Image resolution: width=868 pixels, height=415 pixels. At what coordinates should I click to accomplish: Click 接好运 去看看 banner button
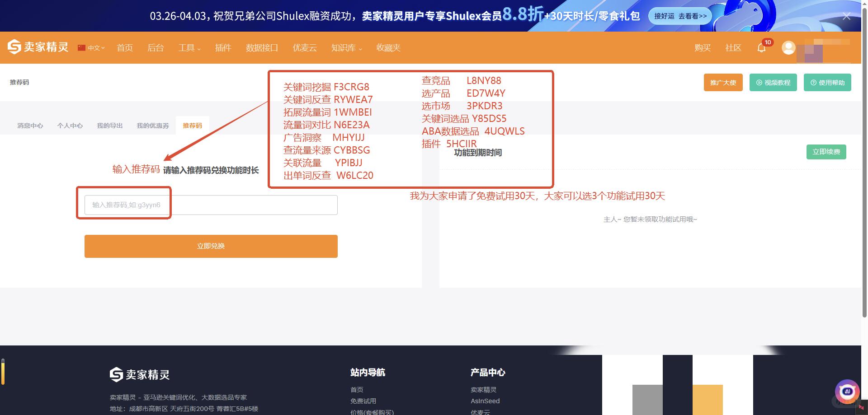680,16
